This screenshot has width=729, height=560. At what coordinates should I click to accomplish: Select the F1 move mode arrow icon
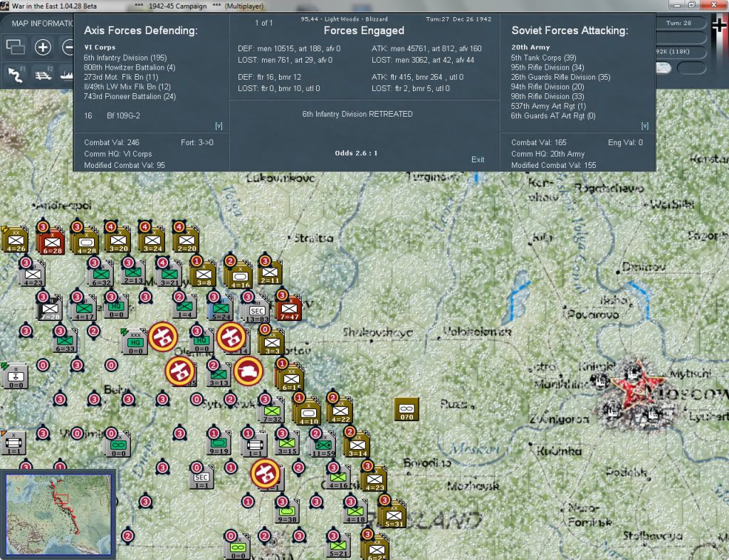pyautogui.click(x=16, y=74)
